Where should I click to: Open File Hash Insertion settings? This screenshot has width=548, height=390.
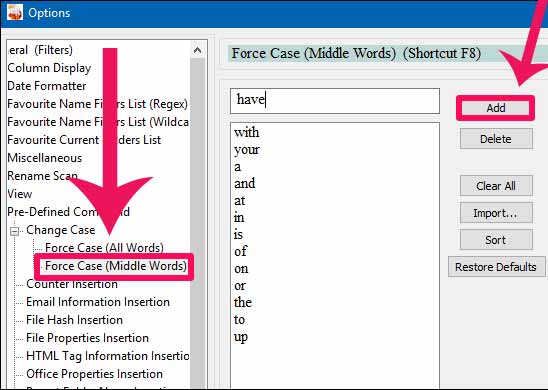click(x=74, y=320)
